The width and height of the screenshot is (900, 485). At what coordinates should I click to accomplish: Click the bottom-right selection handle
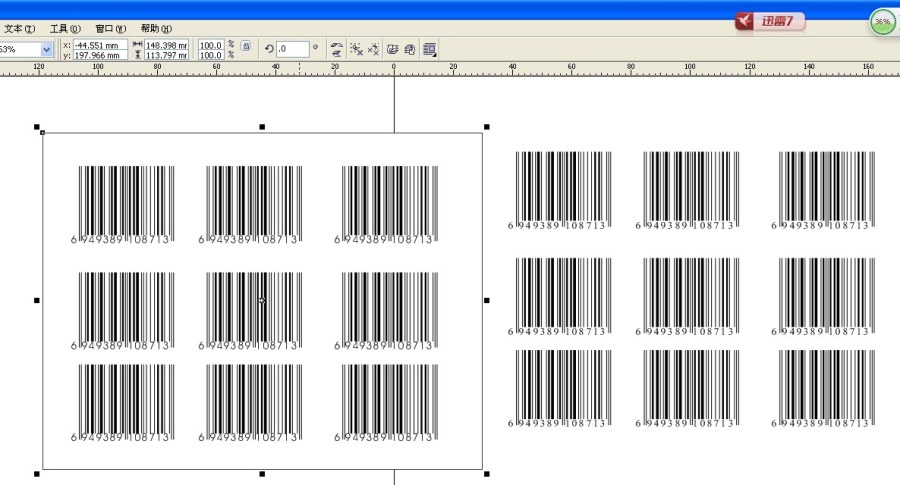[x=487, y=474]
